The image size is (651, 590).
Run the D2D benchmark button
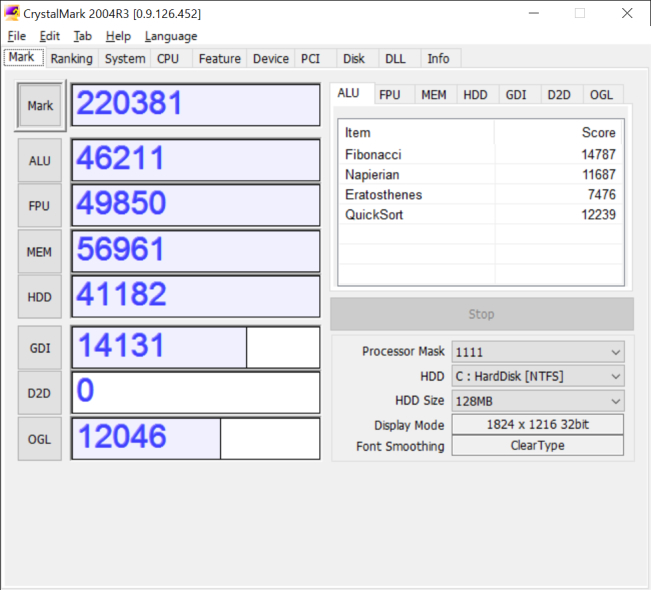[39, 393]
